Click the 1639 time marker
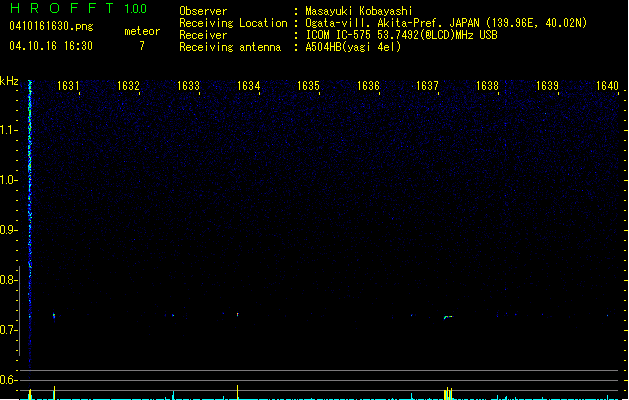This screenshot has height=400, width=629. click(x=548, y=86)
